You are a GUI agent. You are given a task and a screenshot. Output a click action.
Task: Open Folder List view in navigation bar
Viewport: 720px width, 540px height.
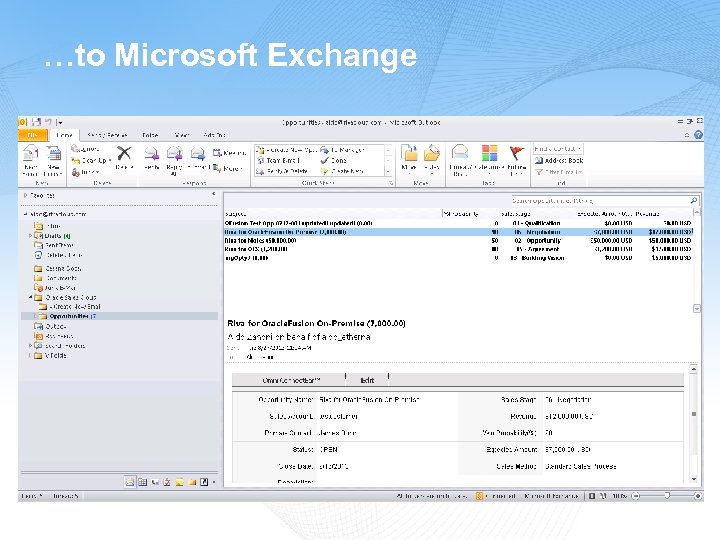coord(192,482)
